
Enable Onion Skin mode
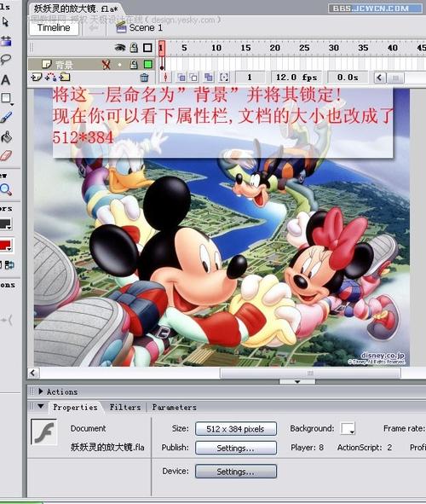181,77
